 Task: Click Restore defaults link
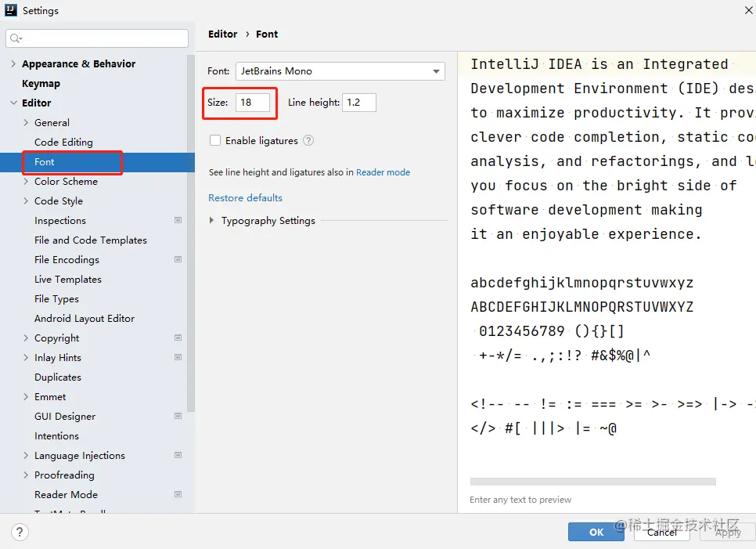[x=246, y=198]
